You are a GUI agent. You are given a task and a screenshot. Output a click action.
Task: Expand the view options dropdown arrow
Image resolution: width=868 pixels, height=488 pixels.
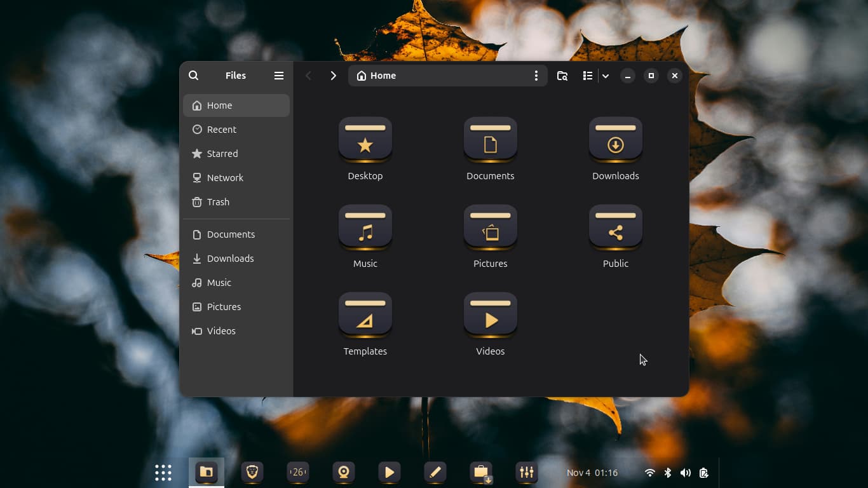(606, 76)
